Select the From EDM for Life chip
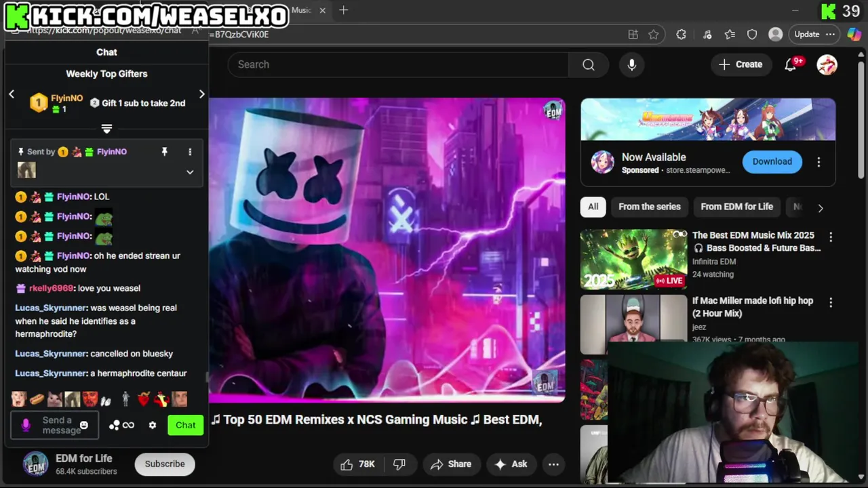 pyautogui.click(x=736, y=207)
